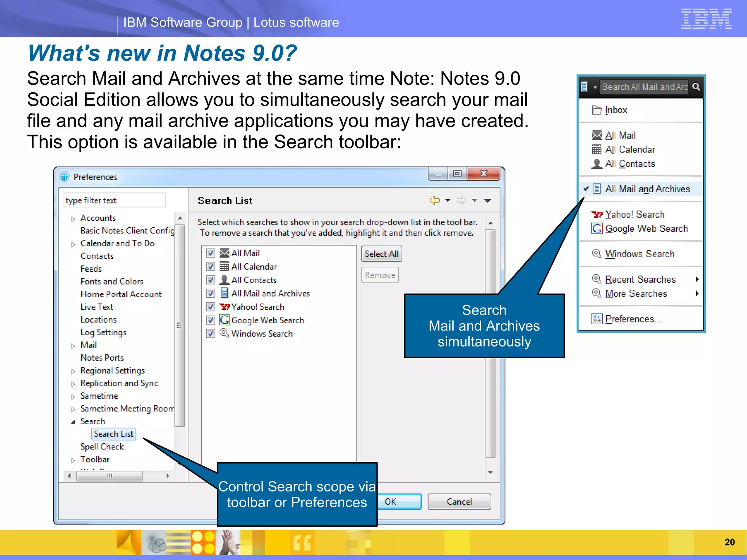Click the back arrow in Search List header
The height and width of the screenshot is (560, 747).
click(x=435, y=200)
